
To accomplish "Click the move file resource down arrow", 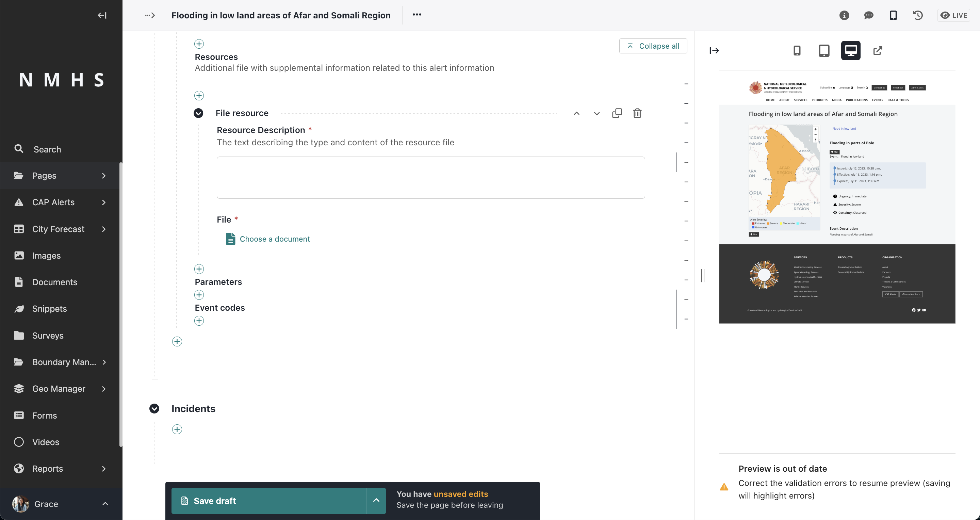I will pyautogui.click(x=596, y=113).
